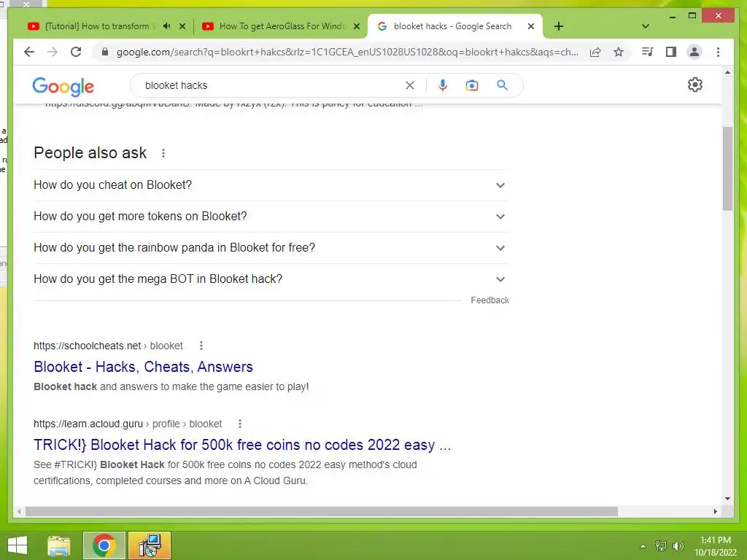Close the blooket hacks search tab
Image resolution: width=747 pixels, height=560 pixels.
[x=531, y=26]
